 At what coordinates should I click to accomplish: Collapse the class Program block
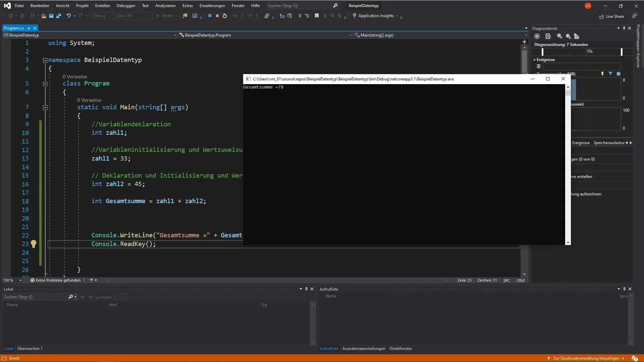pyautogui.click(x=45, y=84)
